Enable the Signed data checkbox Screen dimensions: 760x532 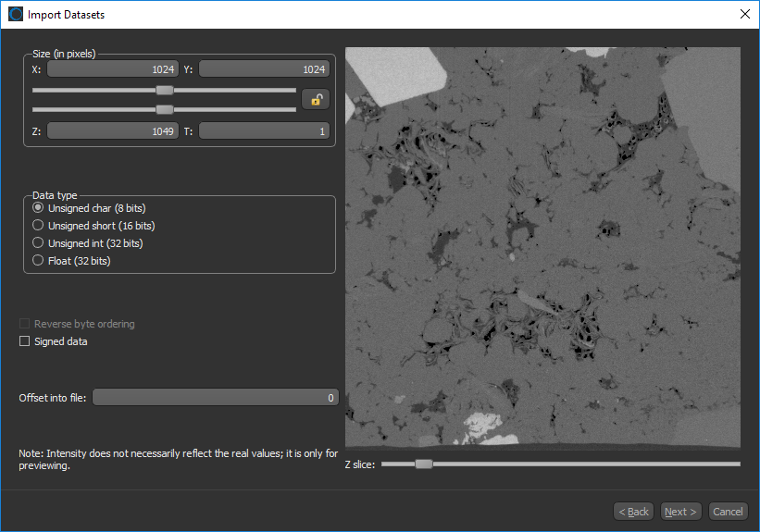tap(25, 341)
